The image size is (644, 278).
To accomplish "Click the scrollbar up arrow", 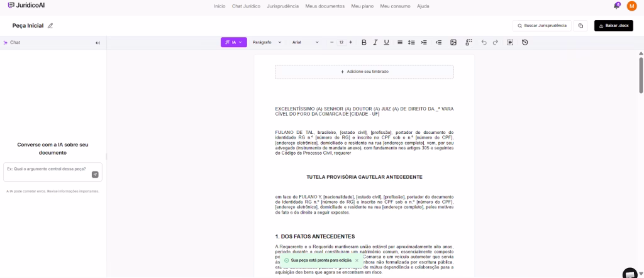I will (641, 53).
